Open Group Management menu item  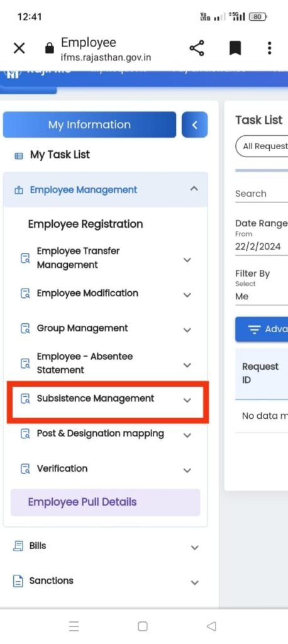82,328
